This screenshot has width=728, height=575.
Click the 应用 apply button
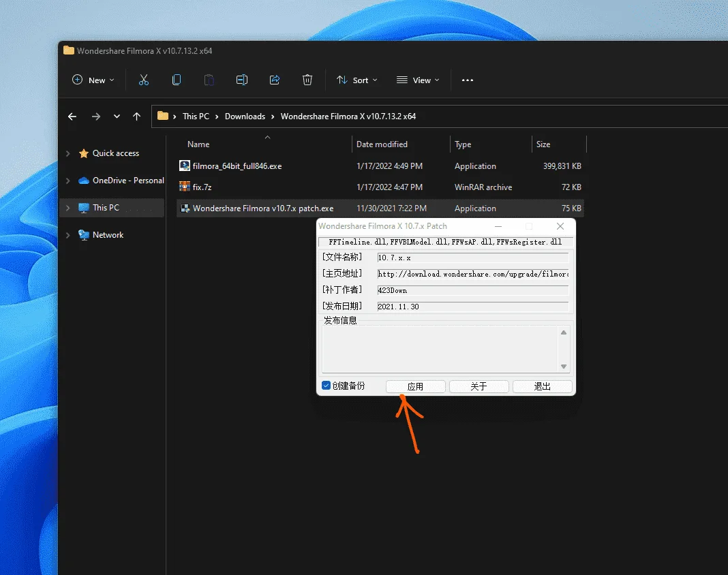coord(416,386)
